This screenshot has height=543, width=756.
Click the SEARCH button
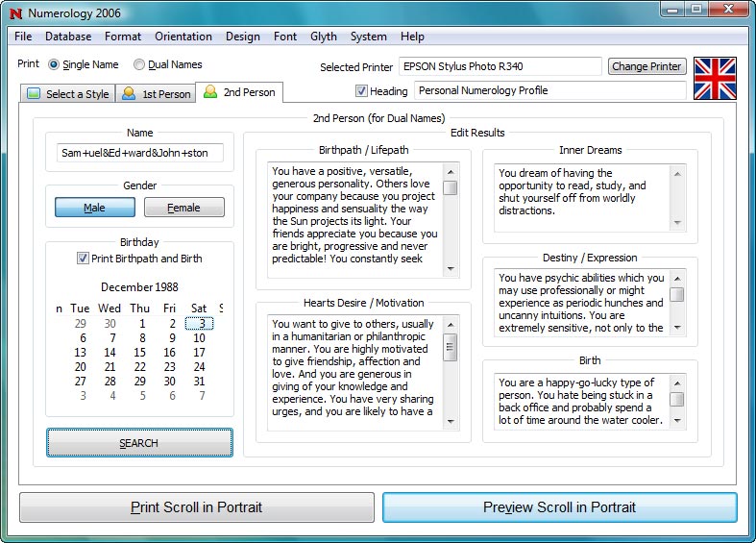pos(139,443)
